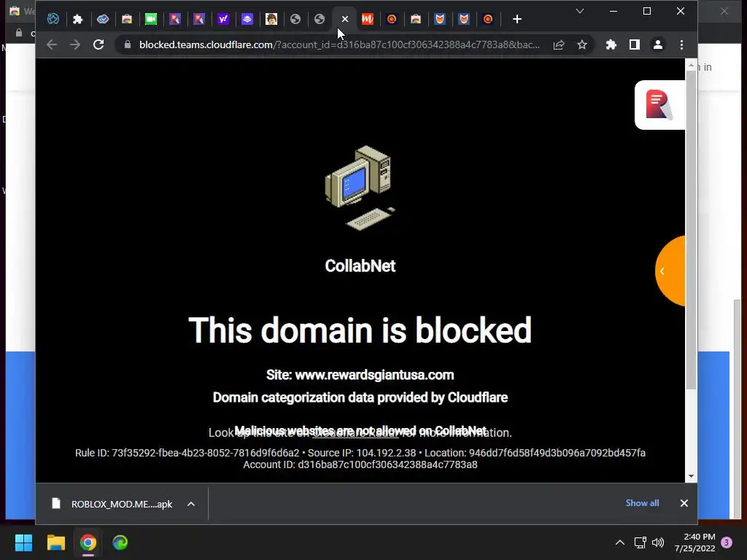Click Domain categorization data provided by Cloudflare
This screenshot has height=560, width=747.
(x=360, y=397)
